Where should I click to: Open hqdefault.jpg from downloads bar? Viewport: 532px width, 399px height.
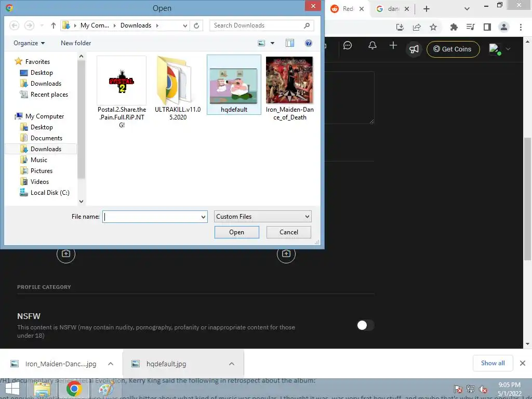pos(166,364)
